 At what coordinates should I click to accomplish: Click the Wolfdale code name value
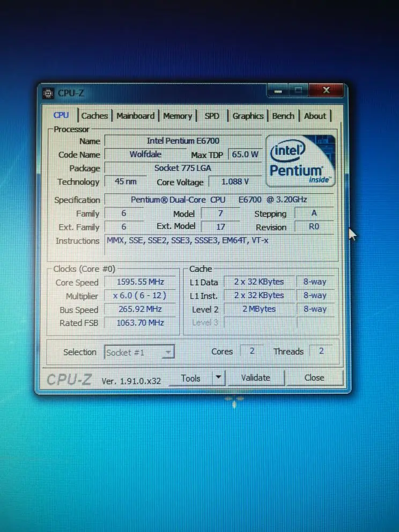[145, 154]
